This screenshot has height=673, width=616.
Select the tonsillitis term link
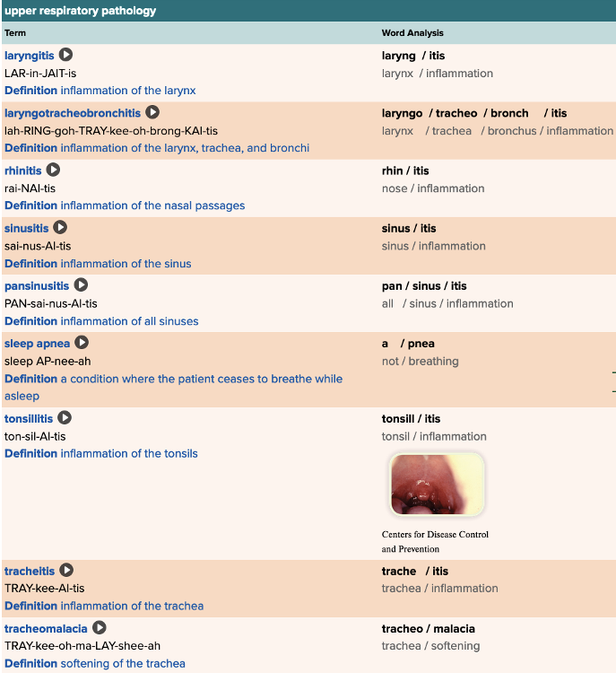tap(29, 418)
